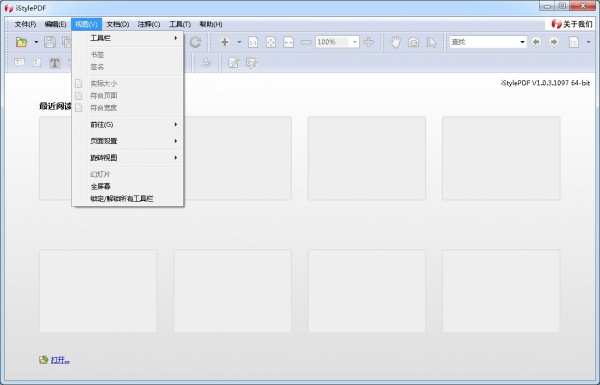
Task: Click the open file folder icon
Action: (x=21, y=42)
